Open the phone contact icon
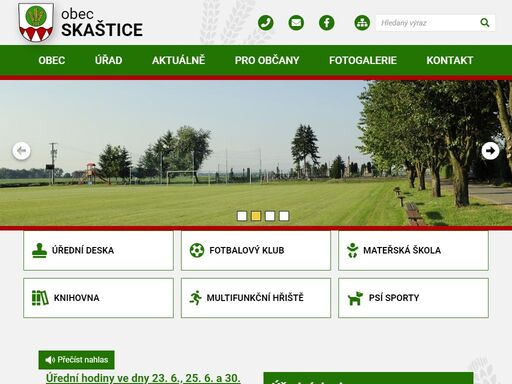The image size is (512, 384). pyautogui.click(x=266, y=23)
